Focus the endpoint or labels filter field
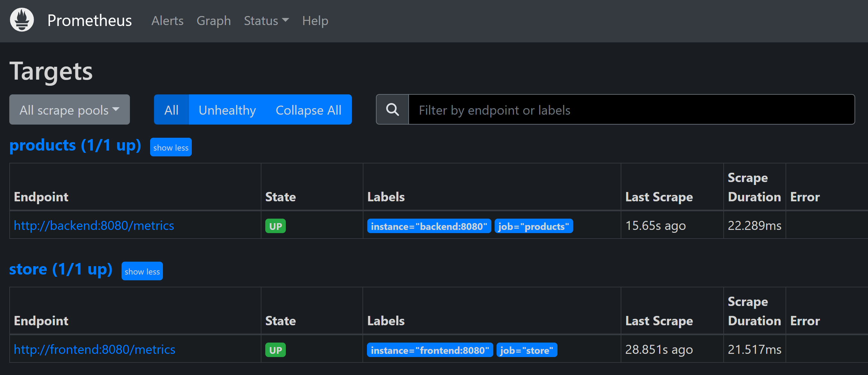The width and height of the screenshot is (868, 375). [631, 109]
